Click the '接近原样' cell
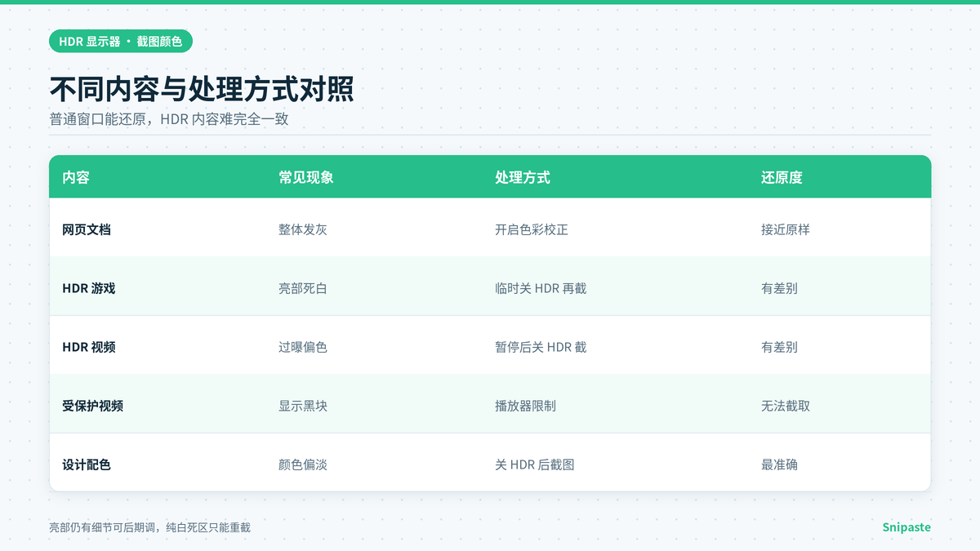Image resolution: width=980 pixels, height=551 pixels. [x=786, y=229]
